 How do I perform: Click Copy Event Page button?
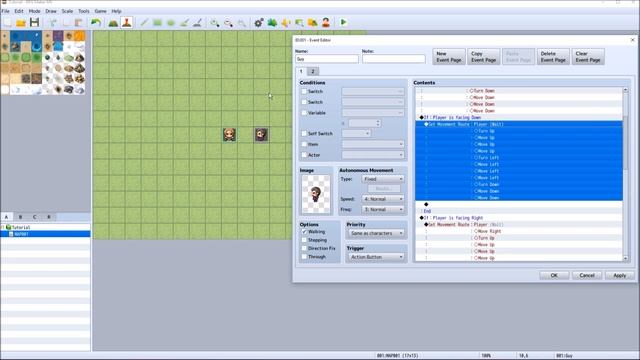(x=483, y=57)
